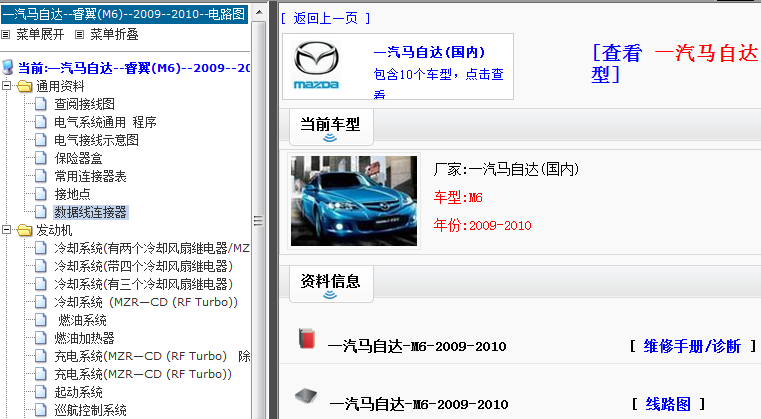Click the 车型:M6 text
Viewport: 761px width, 419px height.
click(458, 197)
